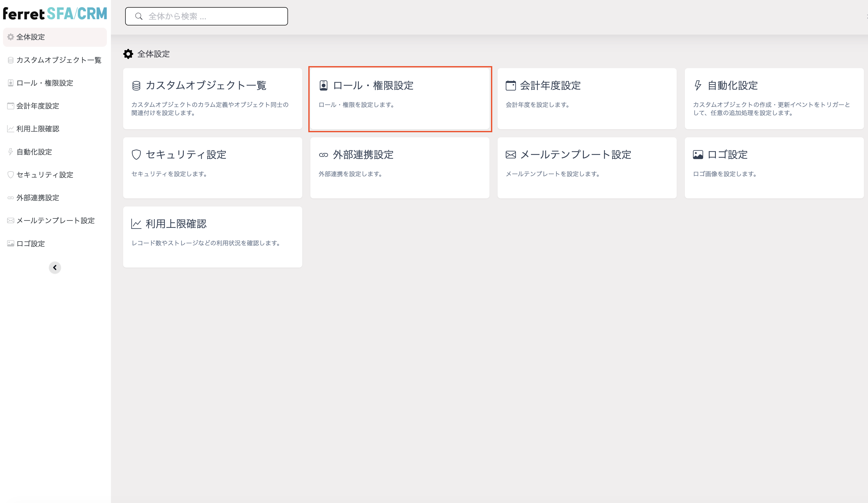868x503 pixels.
Task: Click the calendar icon beside sidebar 会計年度設定
Action: pyautogui.click(x=11, y=106)
